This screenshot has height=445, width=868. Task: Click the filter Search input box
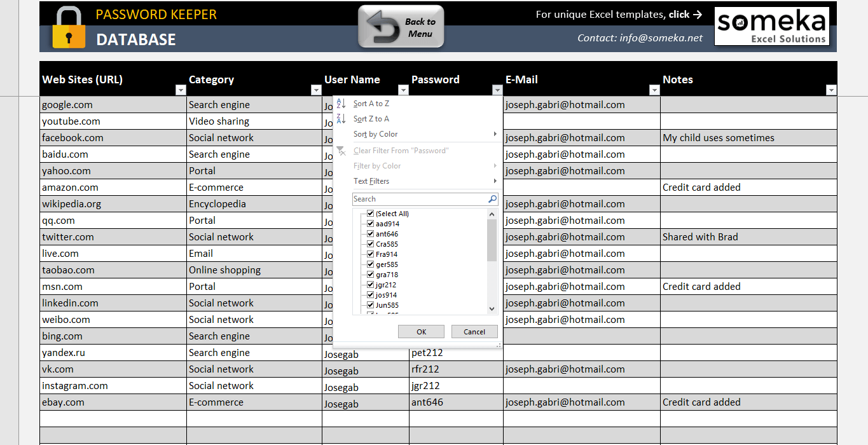[x=420, y=199]
